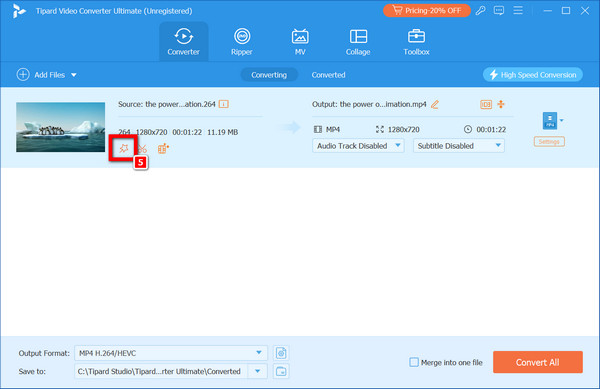The image size is (600, 389).
Task: Switch to the Ripper tab
Action: coord(242,41)
